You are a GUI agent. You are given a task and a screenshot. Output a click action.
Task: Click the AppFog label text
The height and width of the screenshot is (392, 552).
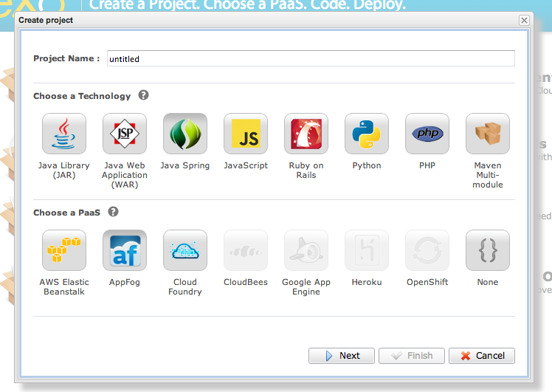125,282
